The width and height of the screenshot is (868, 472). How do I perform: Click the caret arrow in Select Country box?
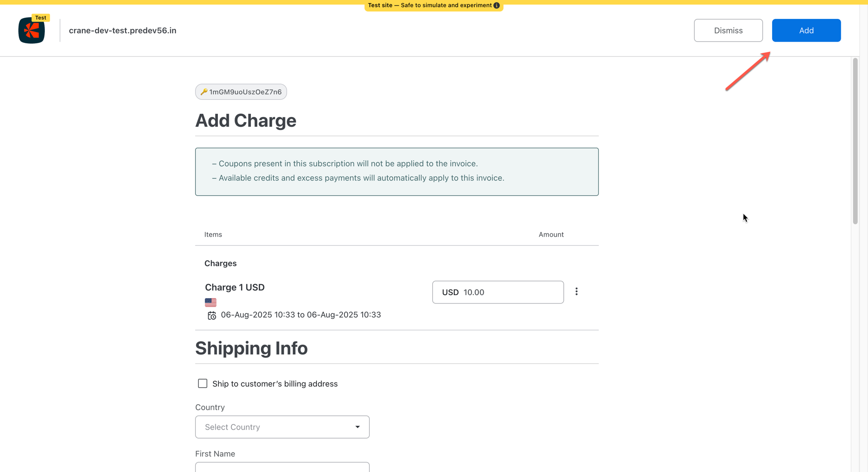(x=358, y=427)
